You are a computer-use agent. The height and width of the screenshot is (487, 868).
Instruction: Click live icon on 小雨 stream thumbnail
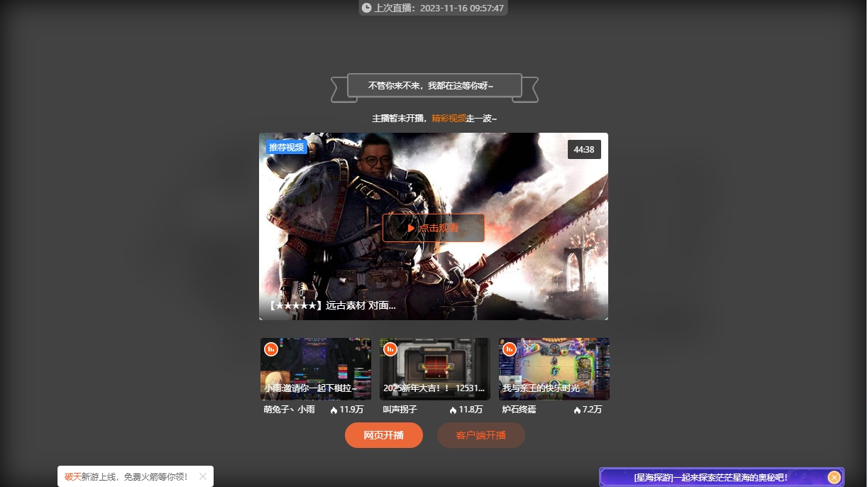point(271,349)
